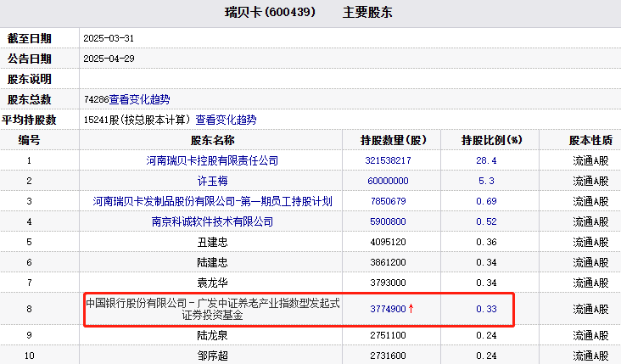Select the 5900800 share count link
Viewport: 621px width, 364px height.
coord(388,221)
